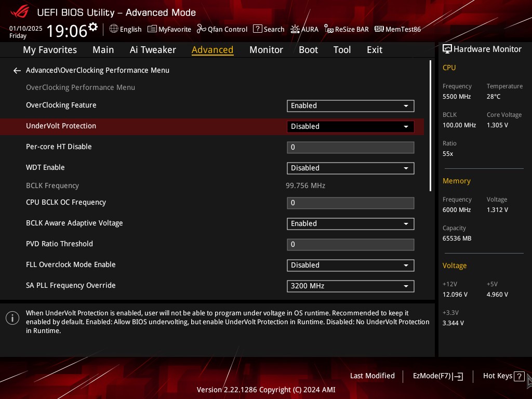Open the SA PLL Frequency Override dropdown
The height and width of the screenshot is (399, 532).
pos(350,286)
